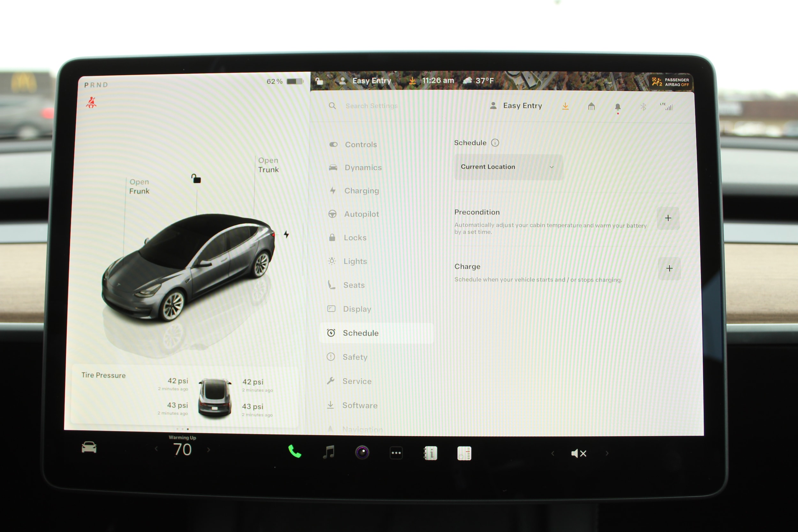
Task: Unmute the volume speaker icon
Action: 578,453
